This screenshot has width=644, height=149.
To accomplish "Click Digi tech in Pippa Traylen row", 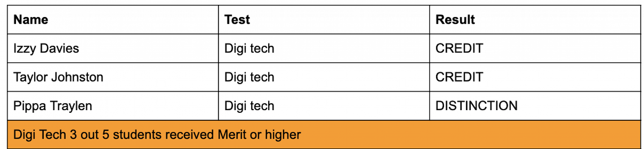I will pos(249,106).
